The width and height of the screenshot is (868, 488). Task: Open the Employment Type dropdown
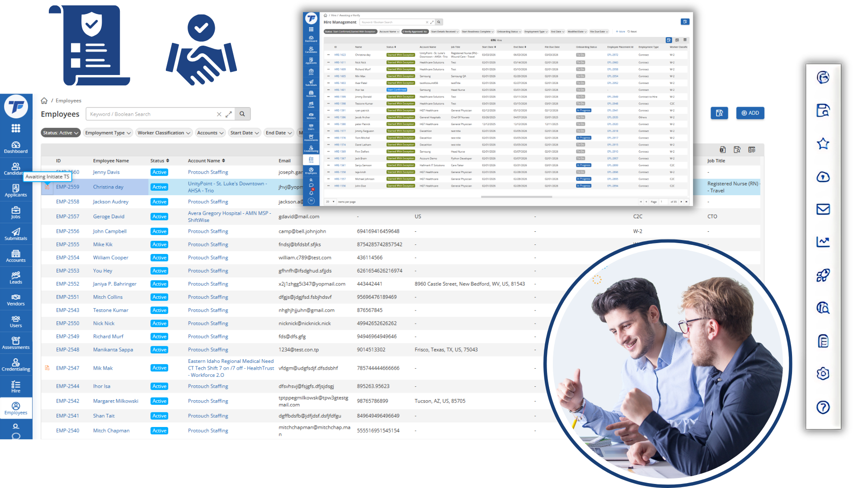[108, 133]
